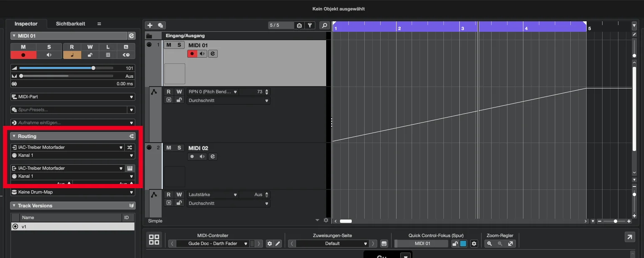The height and width of the screenshot is (258, 644).
Task: Click the keyboard icon next to the IAC output routing
Action: pyautogui.click(x=130, y=168)
